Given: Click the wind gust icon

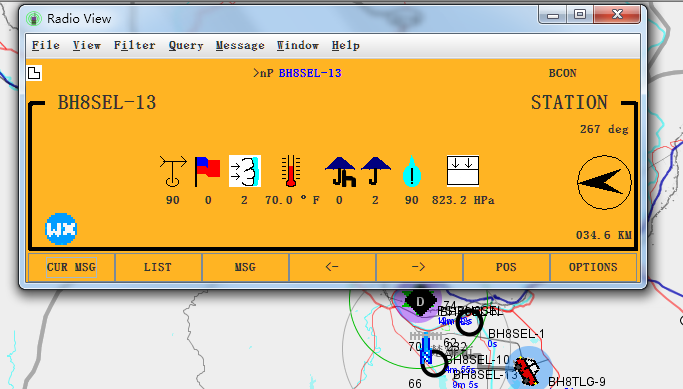Looking at the screenshot, I should coord(245,171).
